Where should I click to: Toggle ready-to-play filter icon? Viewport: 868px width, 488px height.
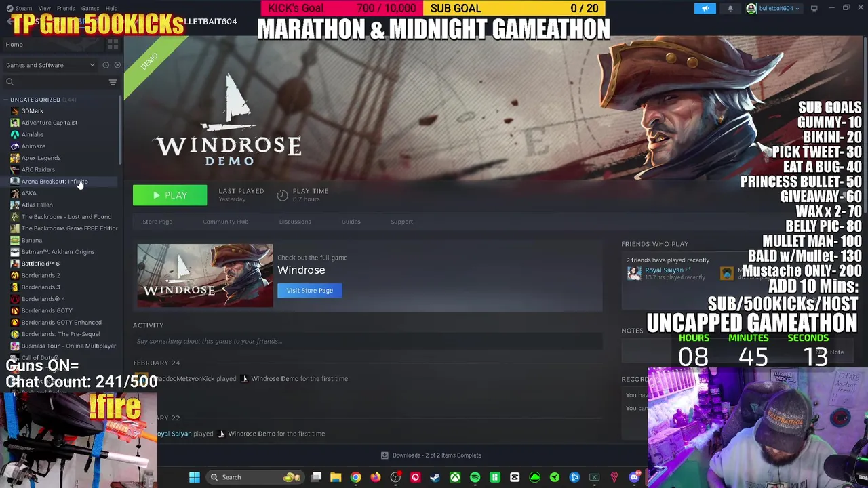[x=117, y=65]
